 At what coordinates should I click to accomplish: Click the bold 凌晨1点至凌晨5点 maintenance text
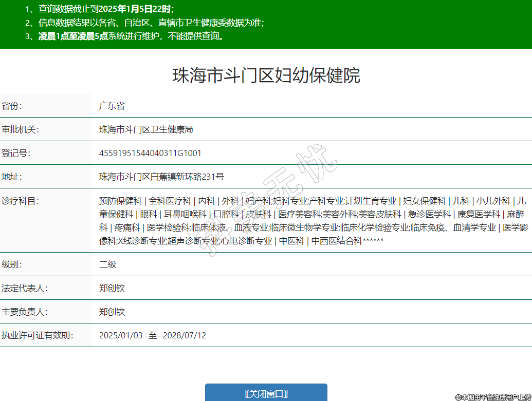73,36
